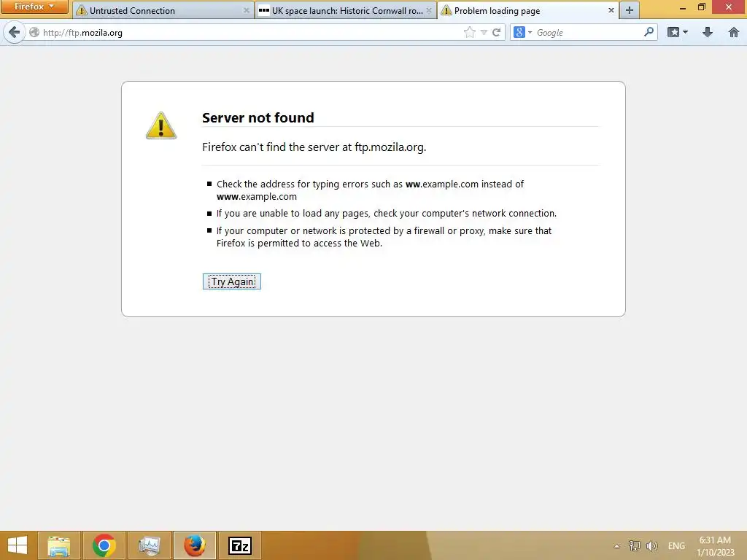Close the UK space launch tab
The width and height of the screenshot is (747, 560).
[x=429, y=10]
